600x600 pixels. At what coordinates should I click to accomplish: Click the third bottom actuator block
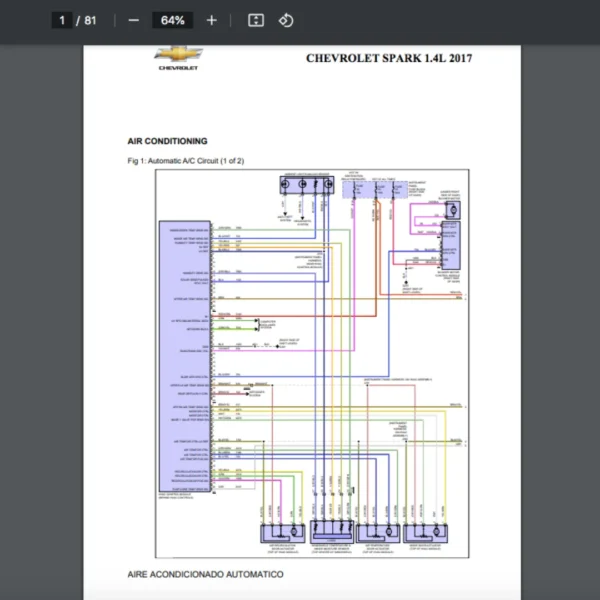[x=380, y=531]
